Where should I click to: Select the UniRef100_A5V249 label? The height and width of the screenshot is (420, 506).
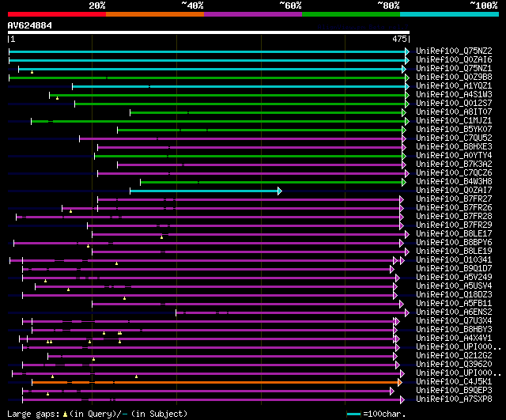point(454,278)
